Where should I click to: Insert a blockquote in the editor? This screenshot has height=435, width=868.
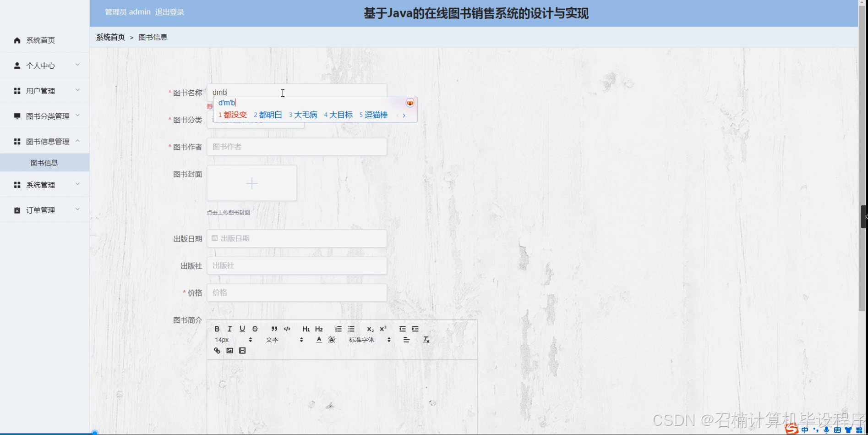point(274,329)
